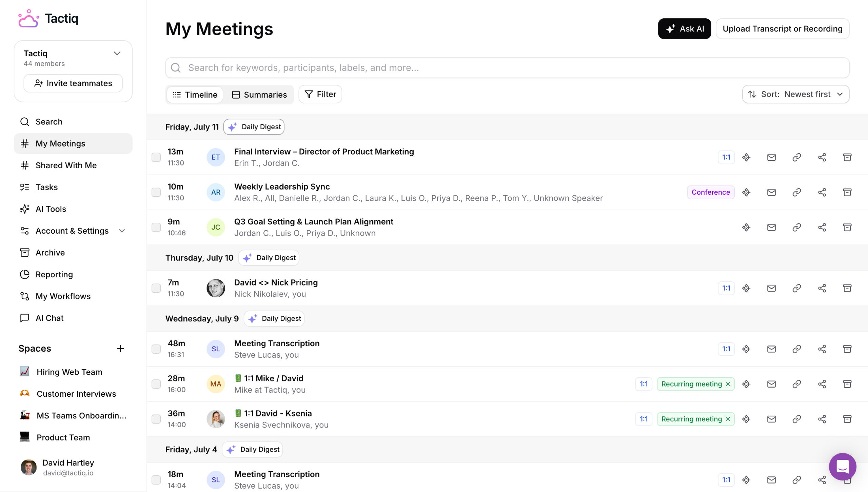The image size is (868, 492).
Task: Click email icon for Final Interview meeting
Action: (x=771, y=157)
